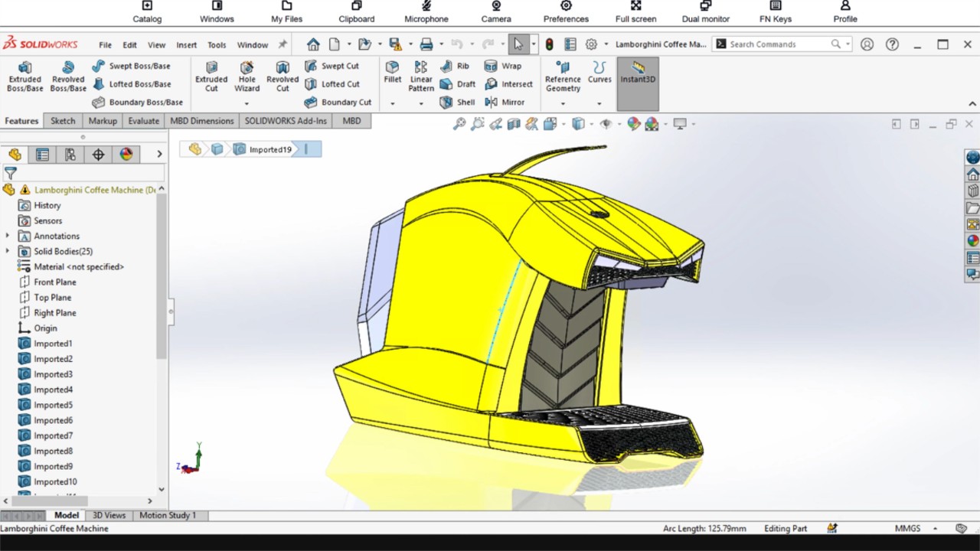Select the Front Plane tree item
980x551 pixels.
54,282
